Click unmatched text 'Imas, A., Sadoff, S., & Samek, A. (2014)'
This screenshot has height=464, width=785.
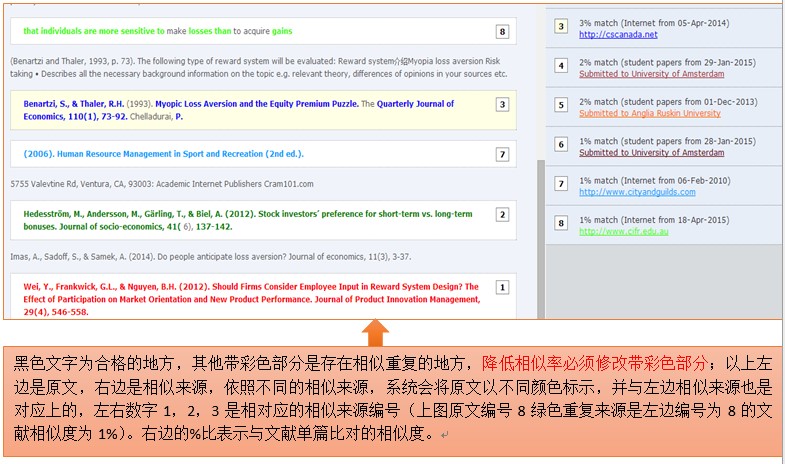83,257
